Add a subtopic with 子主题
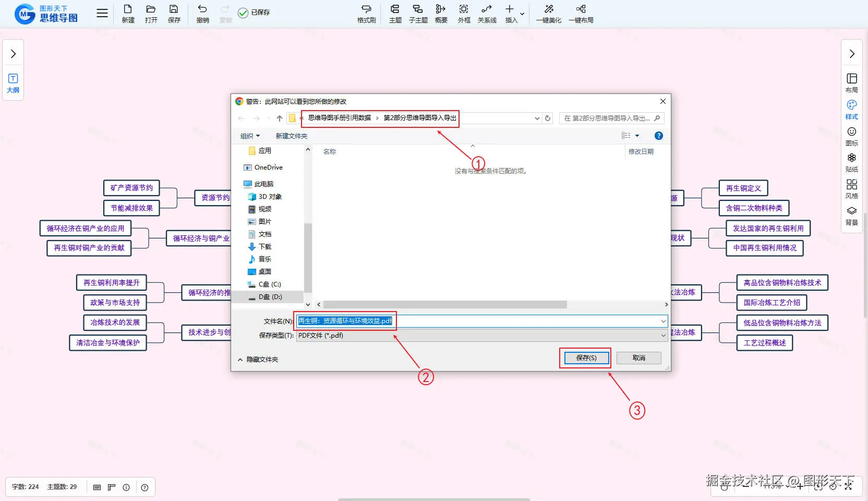Image resolution: width=868 pixels, height=501 pixels. 418,14
